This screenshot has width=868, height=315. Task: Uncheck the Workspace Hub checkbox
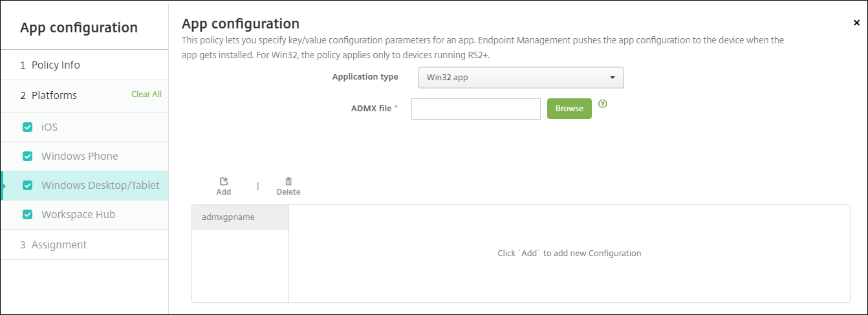click(x=27, y=215)
